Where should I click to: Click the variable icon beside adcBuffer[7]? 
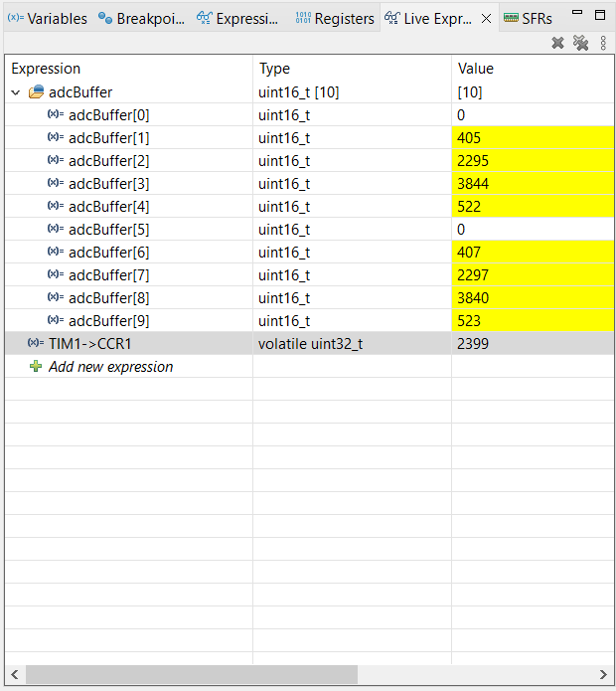pos(56,274)
